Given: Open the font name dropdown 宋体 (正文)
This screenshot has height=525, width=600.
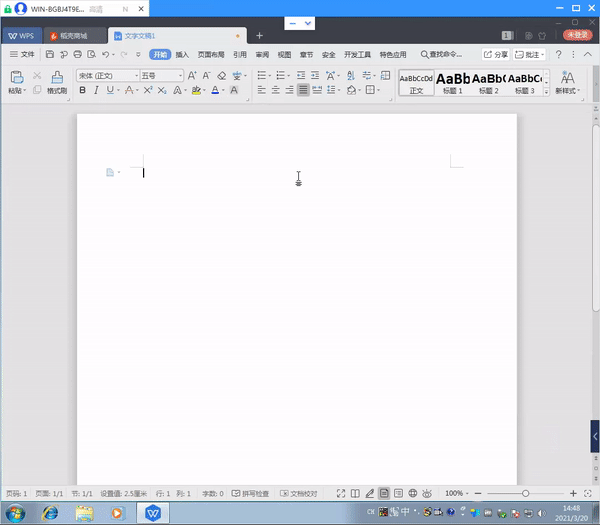Looking at the screenshot, I should 136,76.
